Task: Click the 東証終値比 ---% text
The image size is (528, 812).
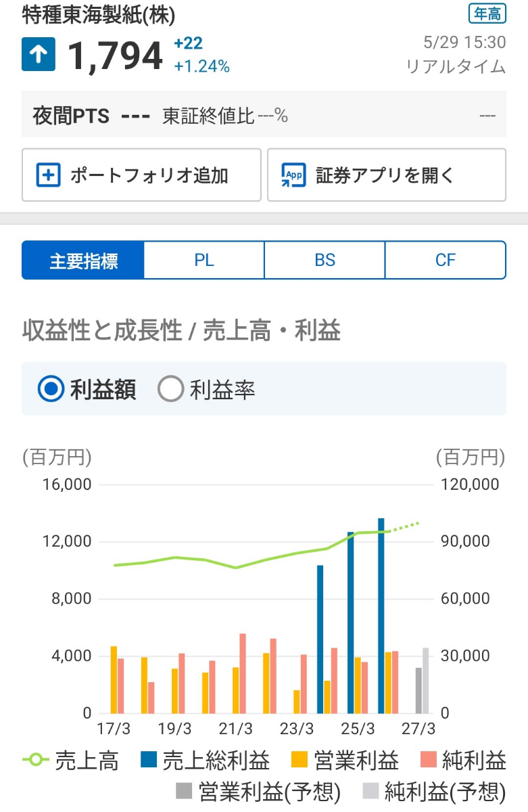Action: (225, 116)
